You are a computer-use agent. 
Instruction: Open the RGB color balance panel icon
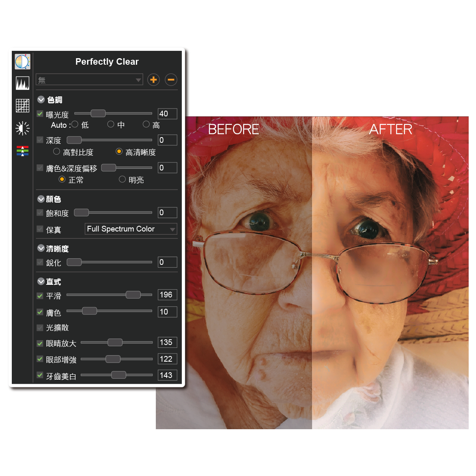click(x=22, y=151)
